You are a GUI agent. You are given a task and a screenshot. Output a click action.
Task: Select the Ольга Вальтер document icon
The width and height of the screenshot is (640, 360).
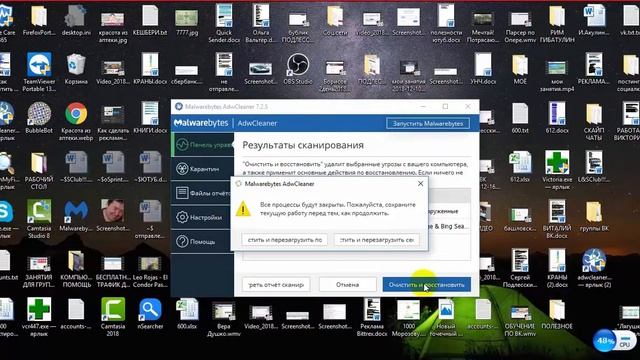pos(261,24)
